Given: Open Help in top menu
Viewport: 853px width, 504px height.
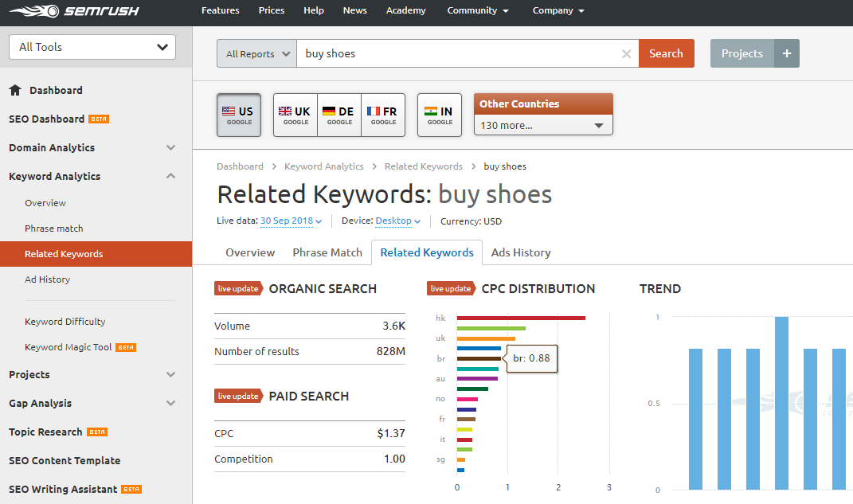Looking at the screenshot, I should click(x=313, y=10).
